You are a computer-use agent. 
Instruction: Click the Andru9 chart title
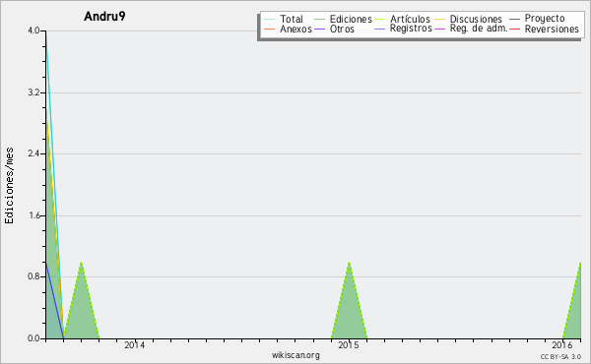pyautogui.click(x=104, y=16)
